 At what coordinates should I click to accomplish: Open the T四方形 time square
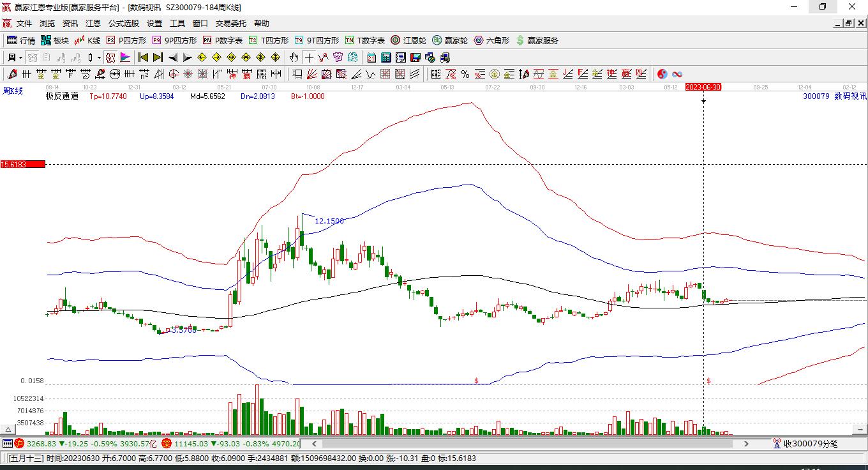(x=268, y=40)
